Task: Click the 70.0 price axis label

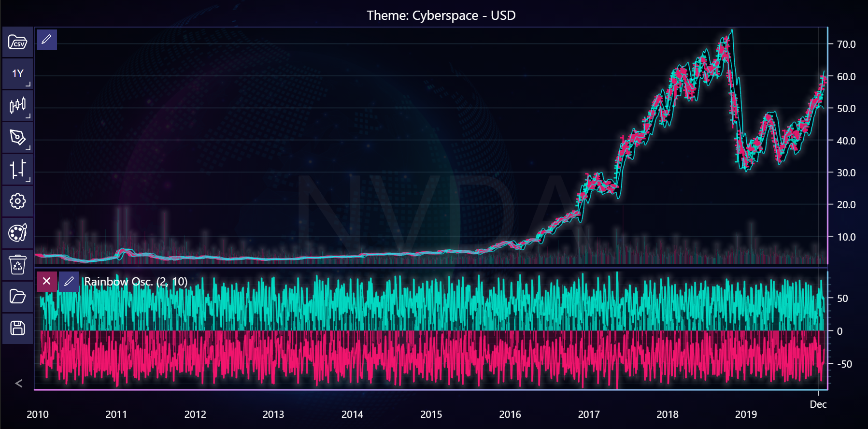Action: [846, 44]
